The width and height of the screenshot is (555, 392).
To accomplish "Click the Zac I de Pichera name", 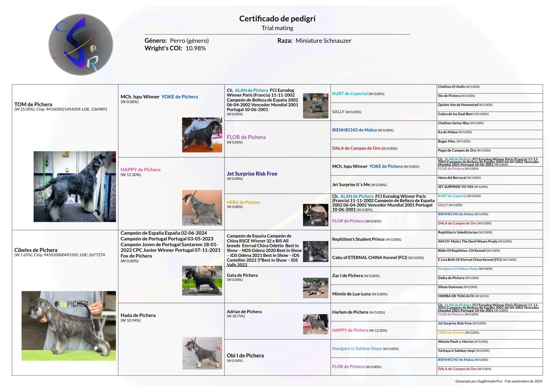I will tap(347, 276).
